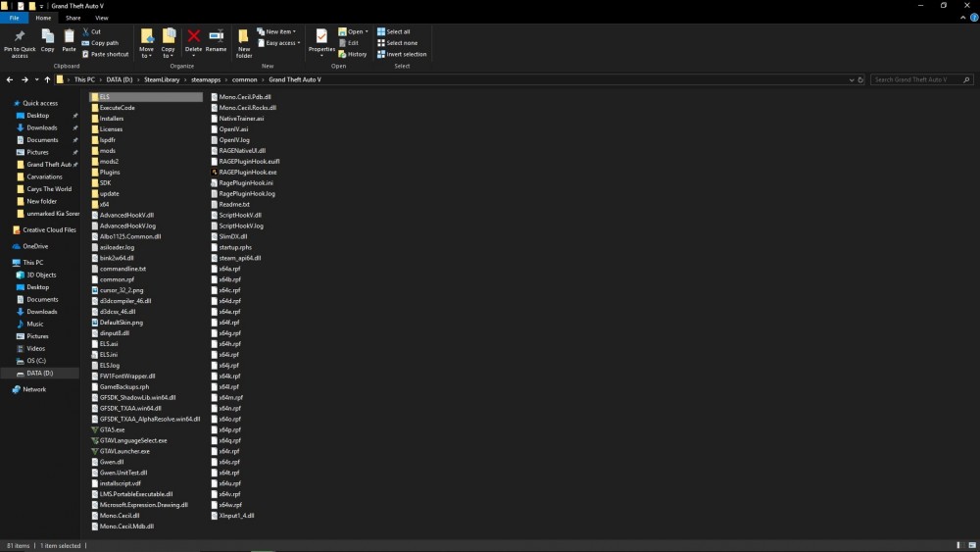Open the recent locations dropdown arrow
The height and width of the screenshot is (552, 980).
pyautogui.click(x=36, y=79)
